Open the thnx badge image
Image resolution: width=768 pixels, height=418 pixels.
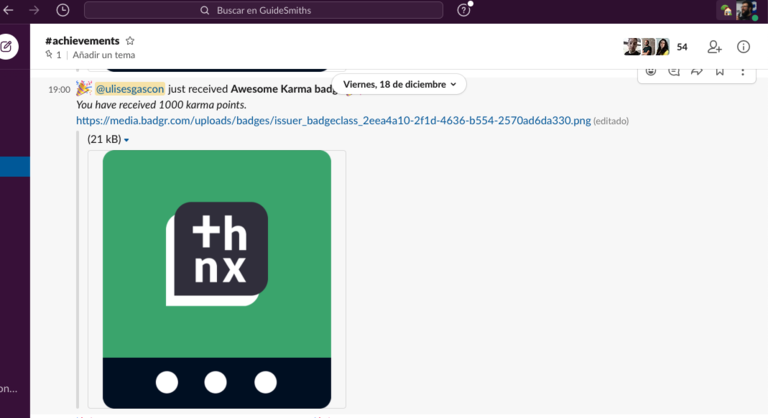217,279
